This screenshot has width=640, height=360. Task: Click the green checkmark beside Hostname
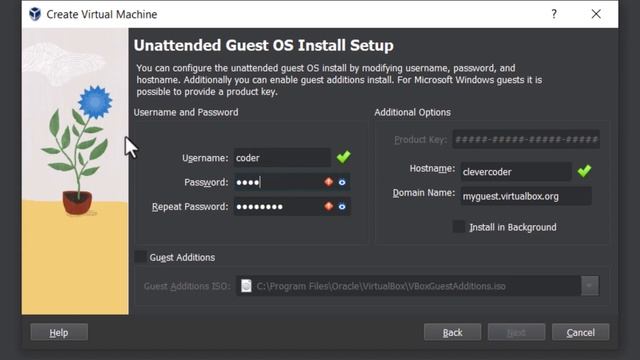pos(584,171)
